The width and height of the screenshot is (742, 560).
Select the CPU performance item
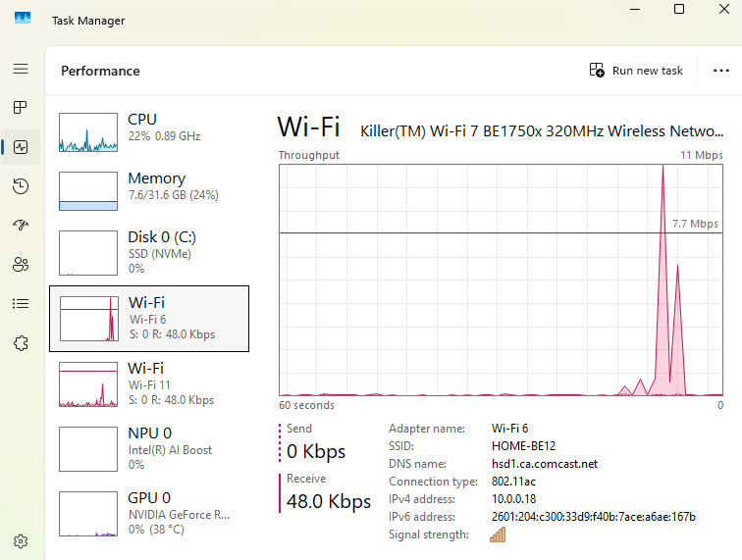click(x=149, y=132)
